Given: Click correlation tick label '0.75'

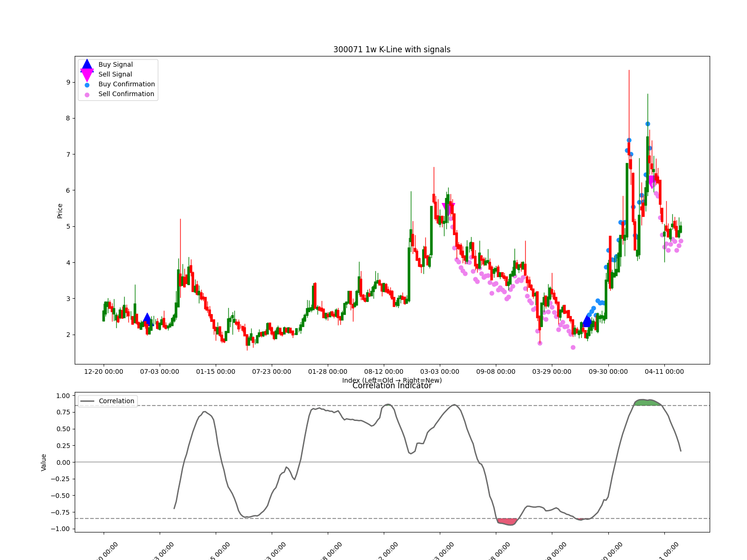Looking at the screenshot, I should (x=63, y=413).
